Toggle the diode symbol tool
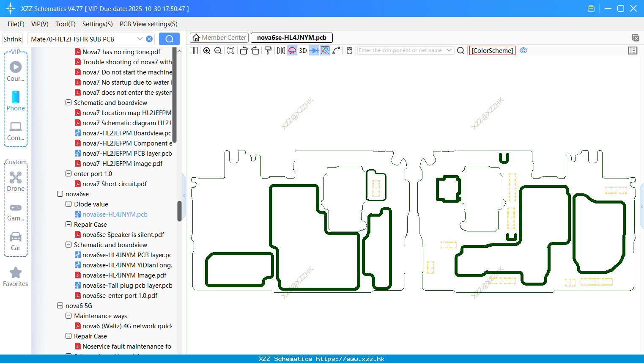 coord(314,50)
